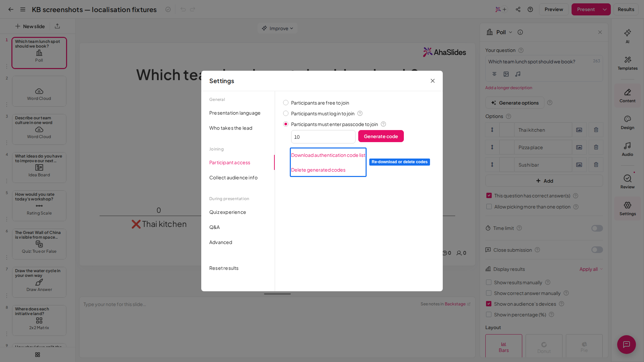Open the Improve dropdown
Viewport: 644px width, 362px height.
pos(277,28)
